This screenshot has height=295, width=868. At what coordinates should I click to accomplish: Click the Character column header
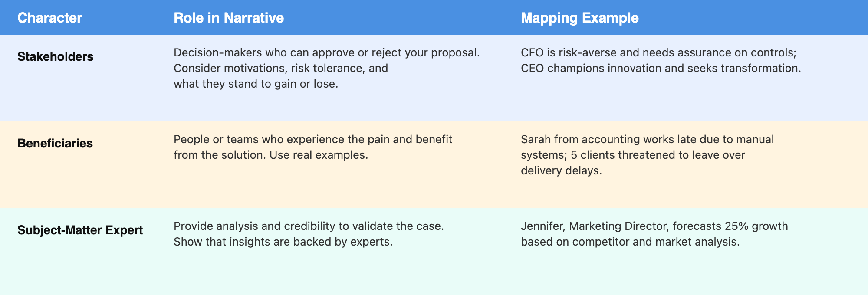click(49, 18)
